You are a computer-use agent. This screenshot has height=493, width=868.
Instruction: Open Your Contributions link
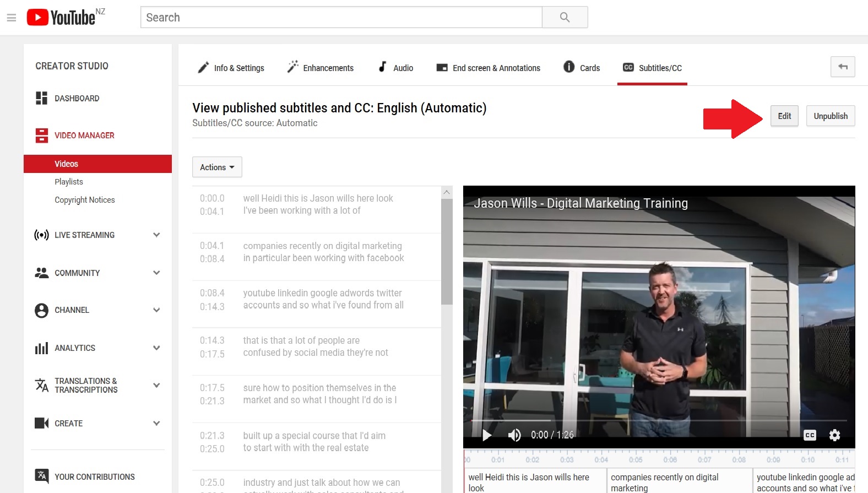click(95, 476)
